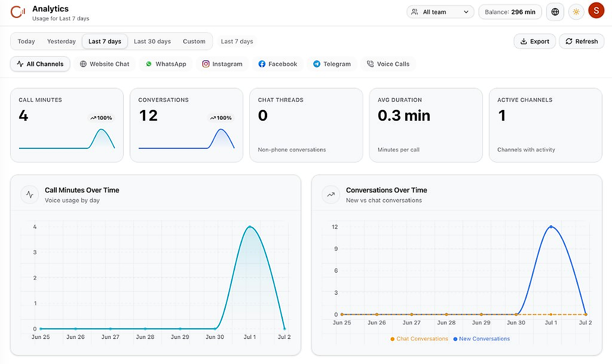Select the Yesterday range tab
The image size is (612, 364).
[61, 41]
